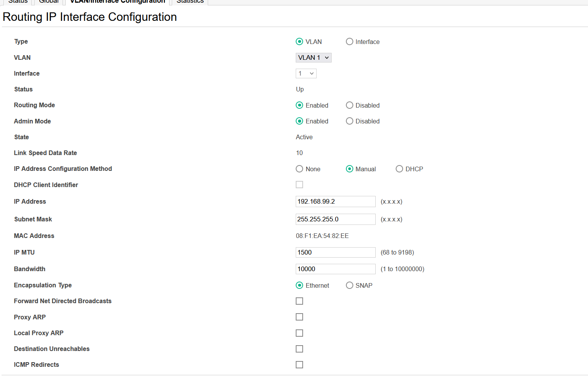Image resolution: width=588 pixels, height=383 pixels.
Task: Enable Destination Unreachables checkbox
Action: tap(299, 349)
